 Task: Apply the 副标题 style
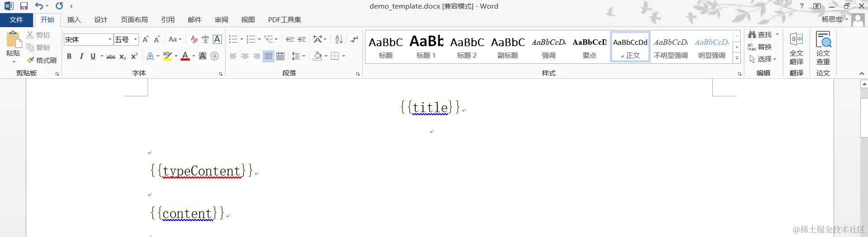[508, 47]
